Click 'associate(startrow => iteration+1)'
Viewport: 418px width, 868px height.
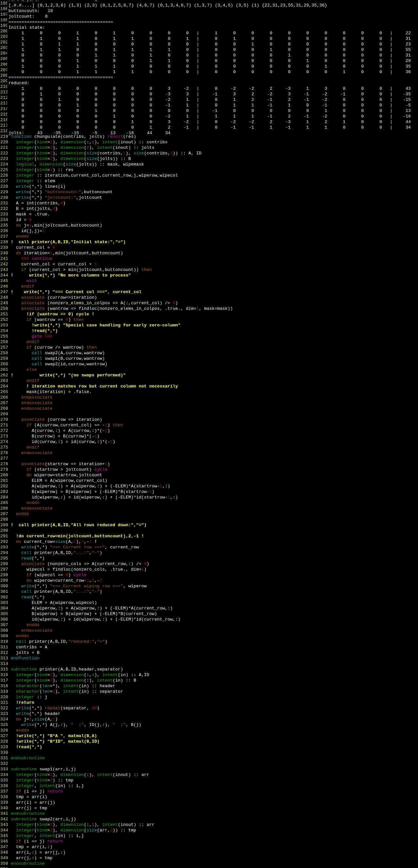pyautogui.click(x=65, y=464)
